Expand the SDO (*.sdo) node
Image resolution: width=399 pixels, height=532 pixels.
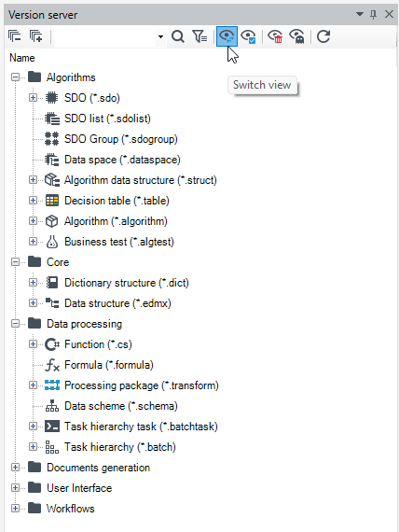tap(33, 98)
